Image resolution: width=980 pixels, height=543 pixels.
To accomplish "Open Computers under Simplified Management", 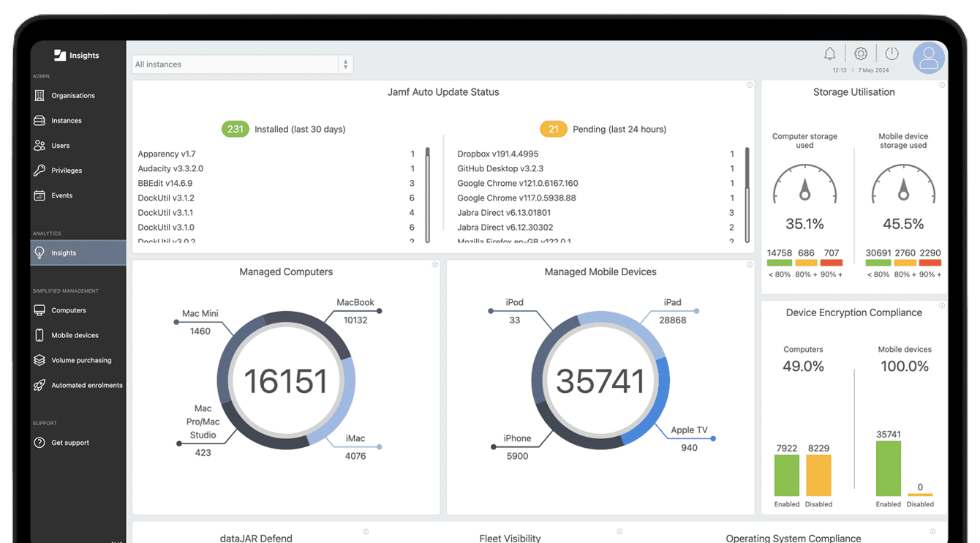I will click(x=78, y=310).
